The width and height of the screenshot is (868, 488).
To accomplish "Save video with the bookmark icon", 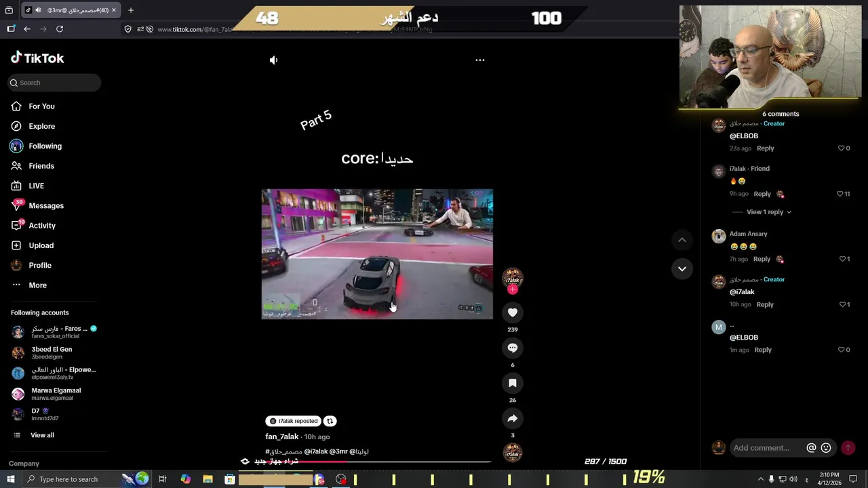I will (x=513, y=383).
